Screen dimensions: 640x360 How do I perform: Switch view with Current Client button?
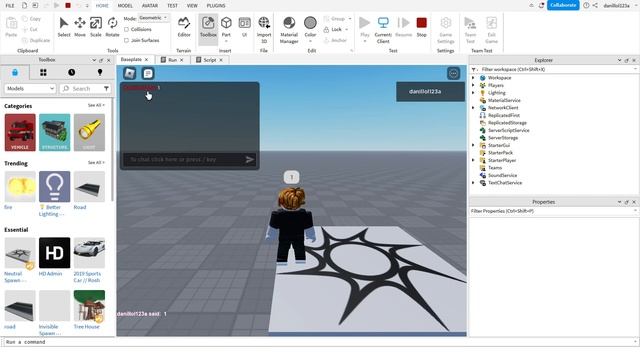pyautogui.click(x=383, y=29)
